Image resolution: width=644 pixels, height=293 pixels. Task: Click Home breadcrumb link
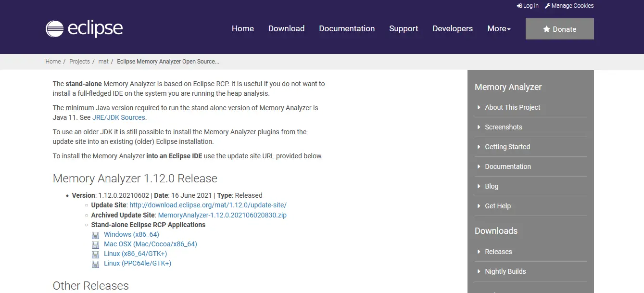tap(53, 62)
